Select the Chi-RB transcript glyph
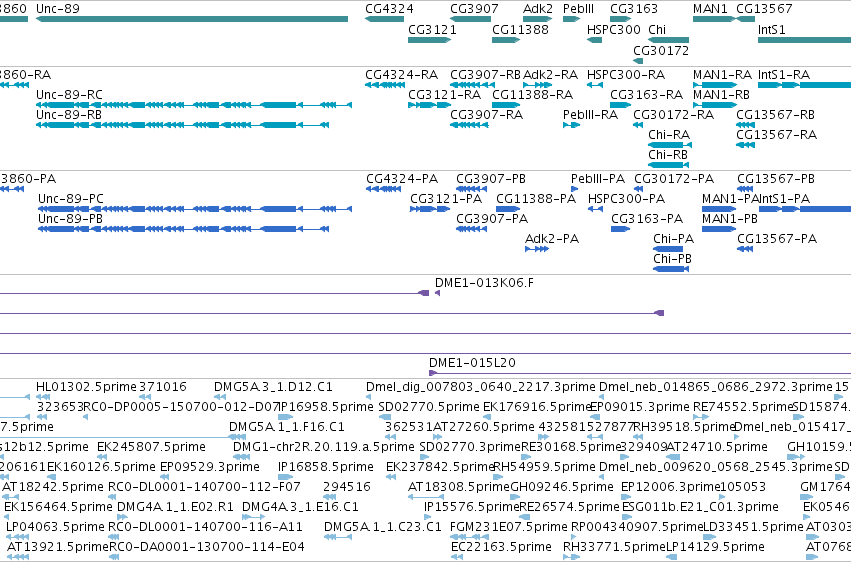Viewport: 851px width, 562px height. 668,165
